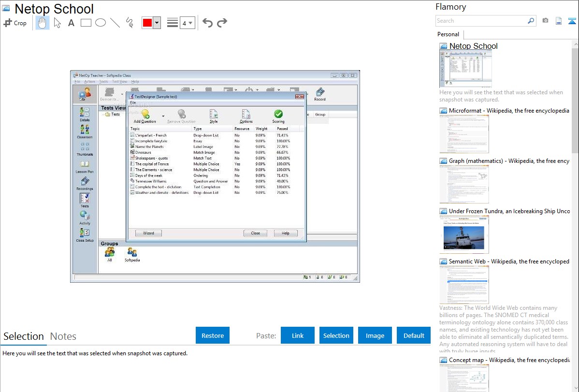Choose the text annotation tool

(71, 23)
